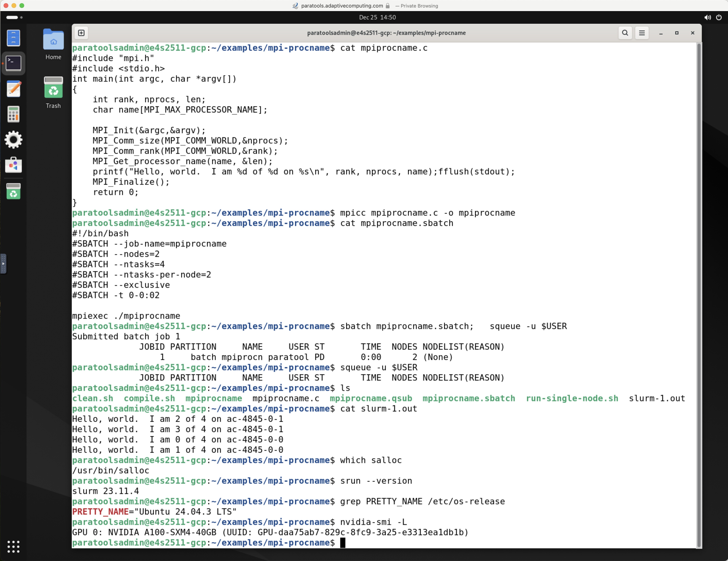This screenshot has height=561, width=728.
Task: Open Calculator from the dock
Action: click(13, 114)
